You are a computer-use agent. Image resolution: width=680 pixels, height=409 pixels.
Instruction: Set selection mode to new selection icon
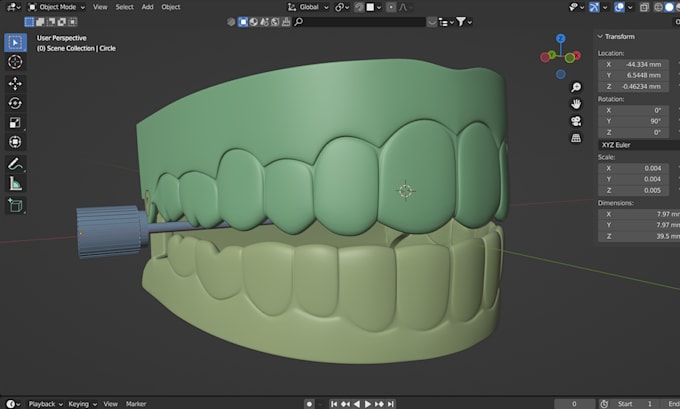(29, 22)
